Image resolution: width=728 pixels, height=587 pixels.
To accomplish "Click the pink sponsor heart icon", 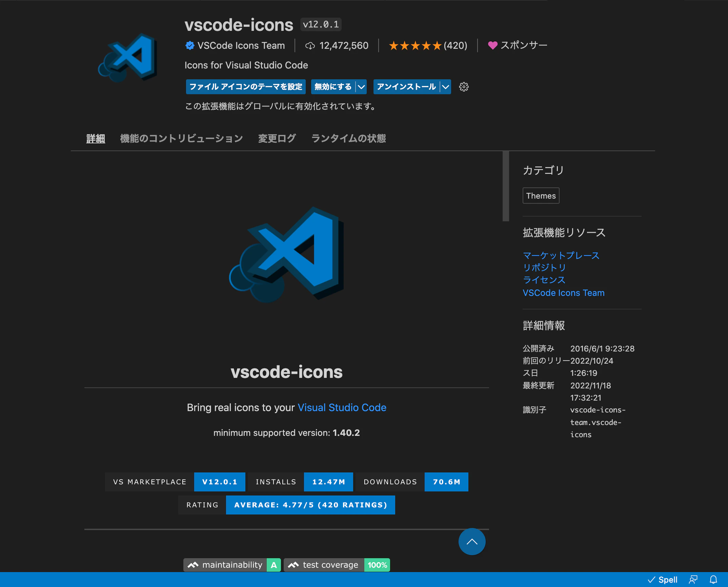I will [x=492, y=45].
